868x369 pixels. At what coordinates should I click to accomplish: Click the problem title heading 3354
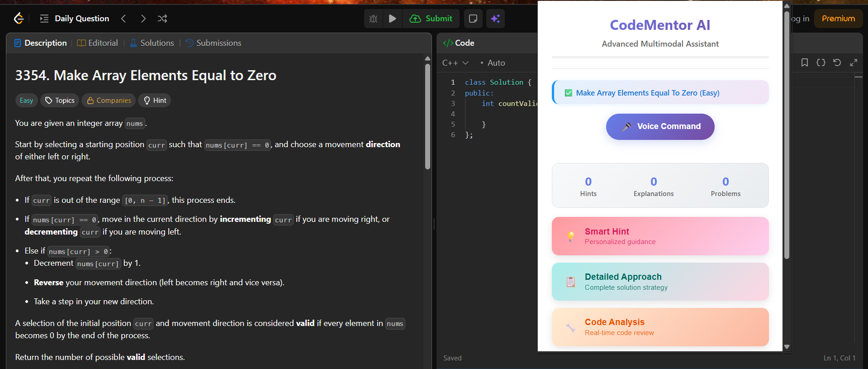point(146,75)
